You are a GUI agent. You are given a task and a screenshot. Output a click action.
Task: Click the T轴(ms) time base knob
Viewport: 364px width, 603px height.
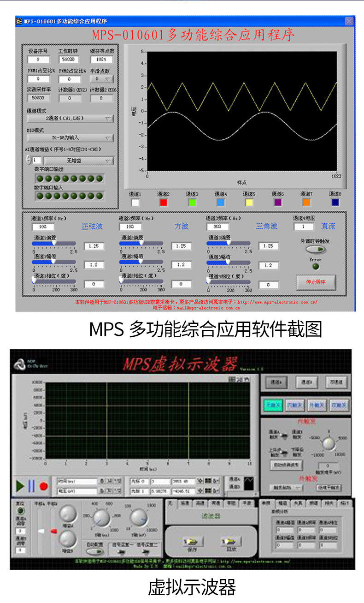101,519
